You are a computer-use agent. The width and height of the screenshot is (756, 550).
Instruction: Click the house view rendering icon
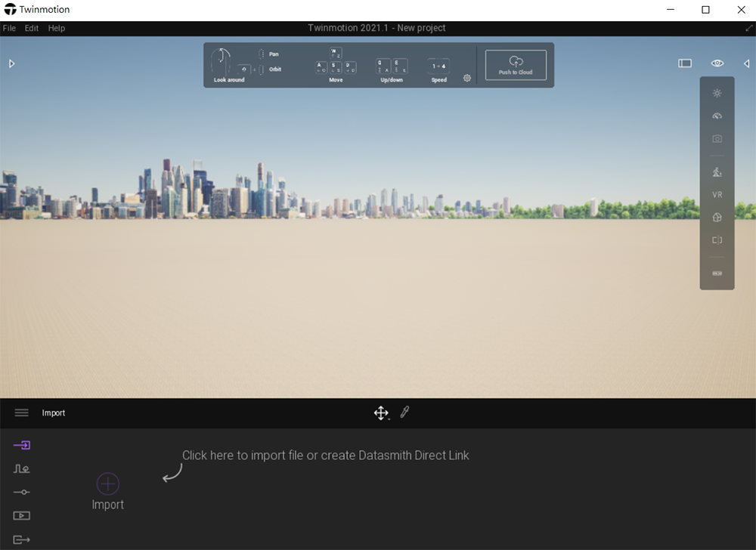[717, 218]
